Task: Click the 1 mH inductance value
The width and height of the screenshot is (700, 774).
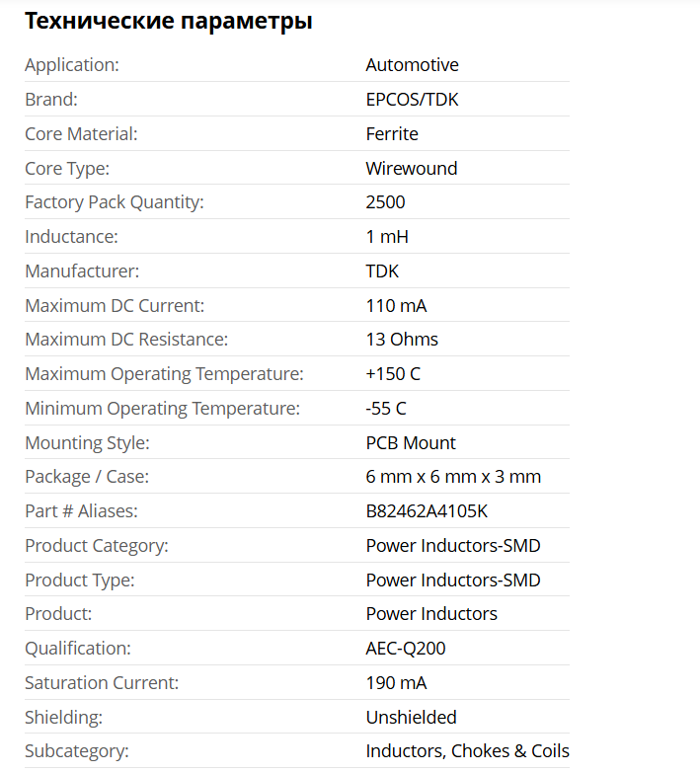Action: click(x=387, y=237)
